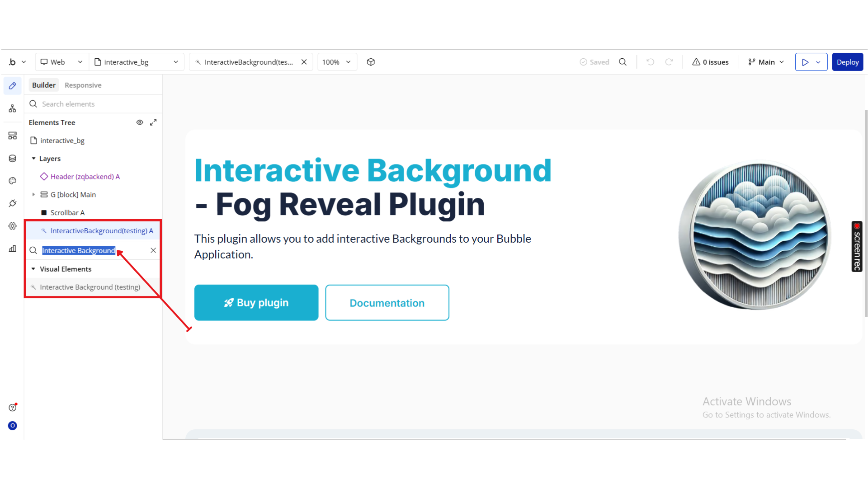Viewport: 868px width, 488px height.
Task: Open the Plugins tab plug icon
Action: click(x=12, y=203)
